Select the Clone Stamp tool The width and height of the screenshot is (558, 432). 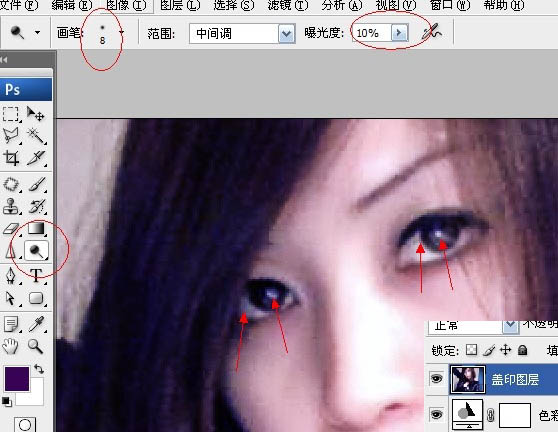tap(11, 206)
